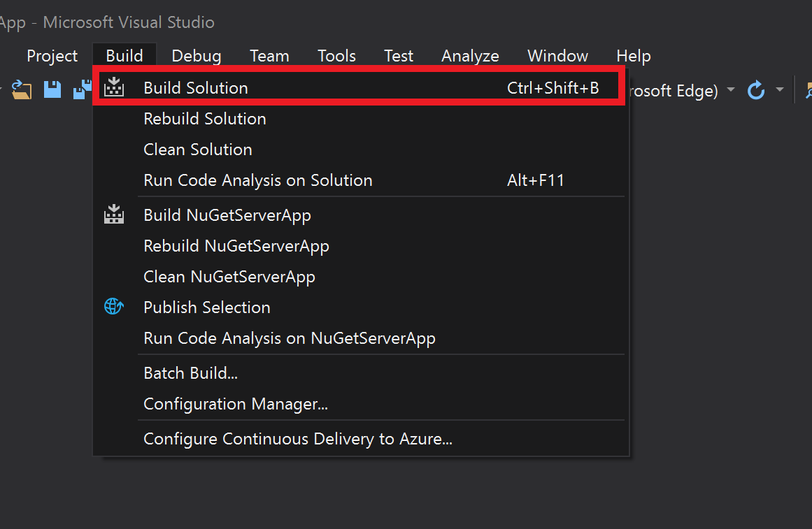Click the Open File folder toolbar icon
This screenshot has height=529, width=812.
coord(21,89)
